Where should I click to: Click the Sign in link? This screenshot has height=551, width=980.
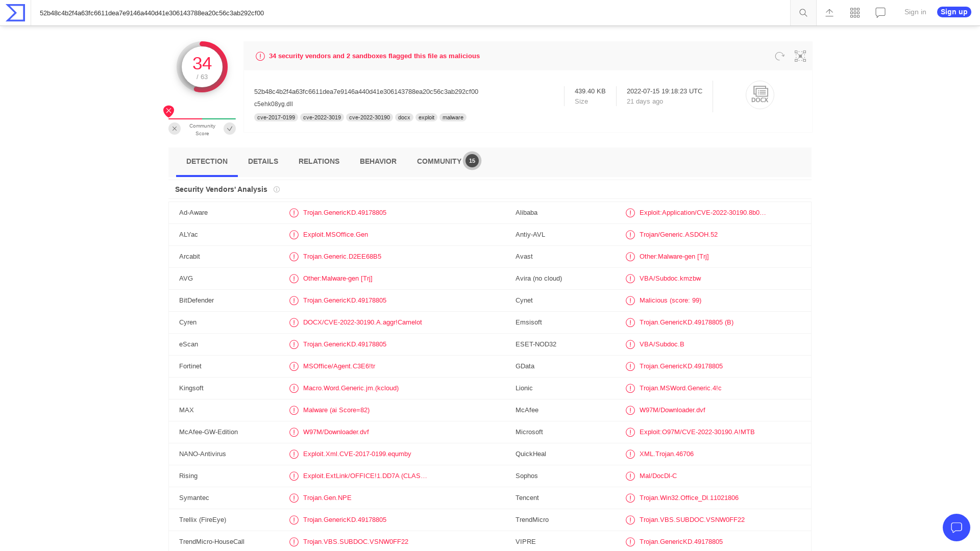pos(915,12)
